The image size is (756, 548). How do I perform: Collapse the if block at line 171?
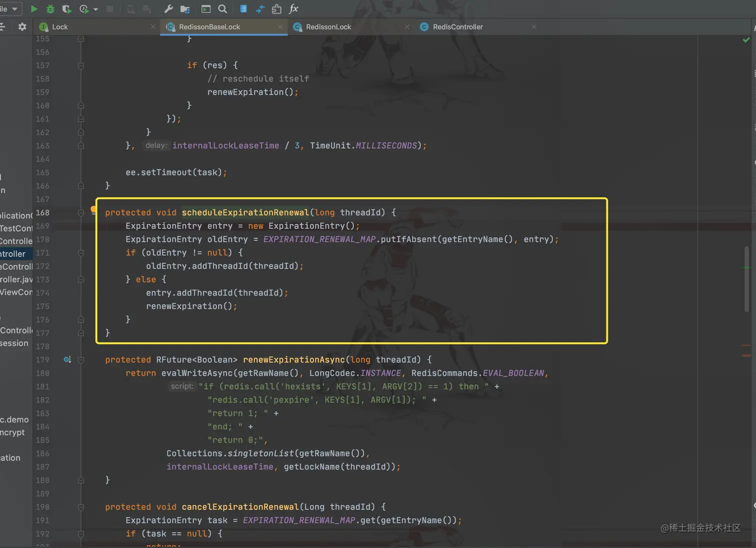(x=81, y=253)
